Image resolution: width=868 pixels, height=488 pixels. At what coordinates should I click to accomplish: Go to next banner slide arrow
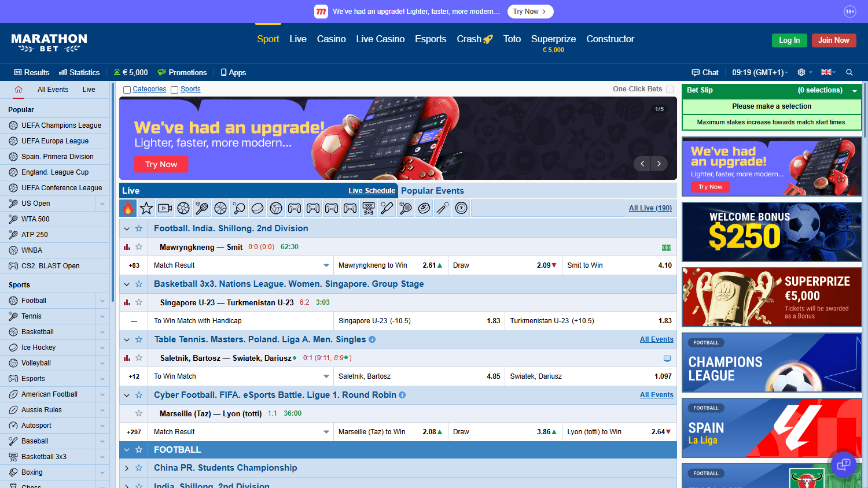[x=659, y=164]
